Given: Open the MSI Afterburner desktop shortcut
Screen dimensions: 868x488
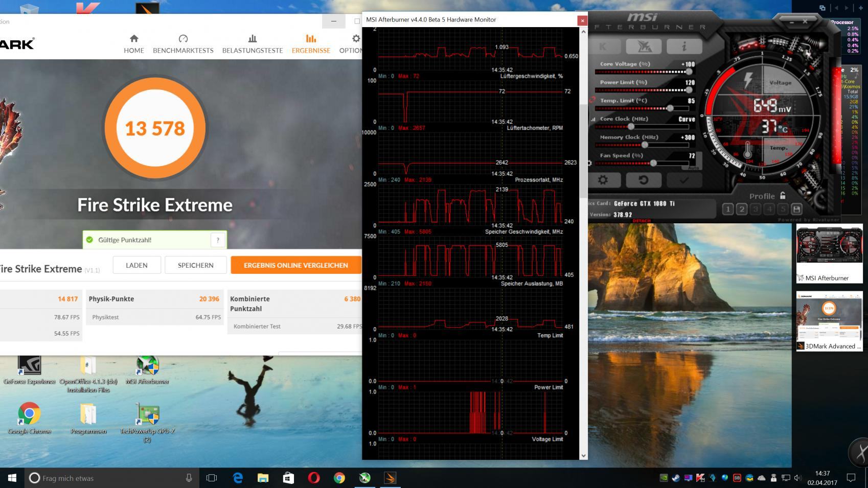Looking at the screenshot, I should pos(147,370).
